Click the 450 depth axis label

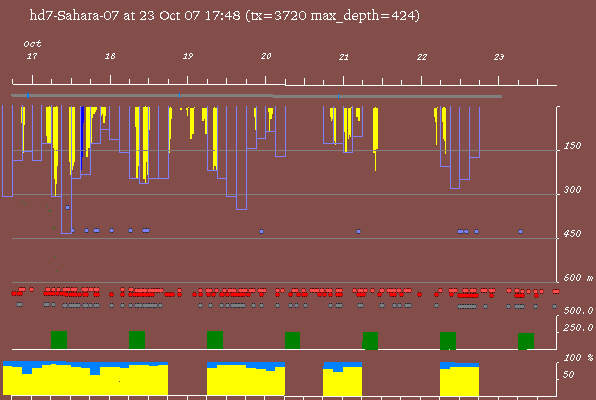(572, 233)
